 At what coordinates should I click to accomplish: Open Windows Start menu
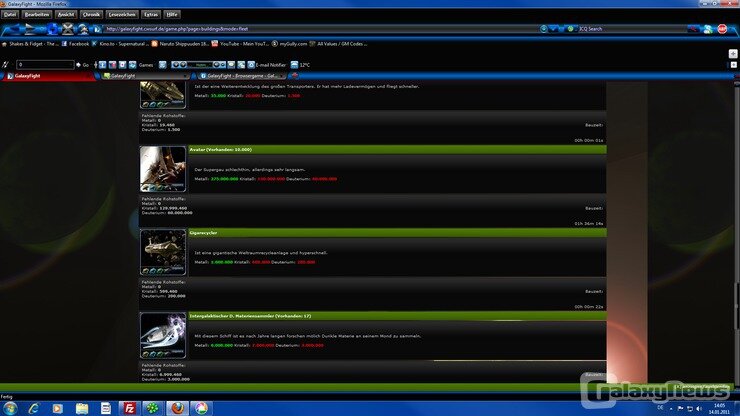[10, 408]
